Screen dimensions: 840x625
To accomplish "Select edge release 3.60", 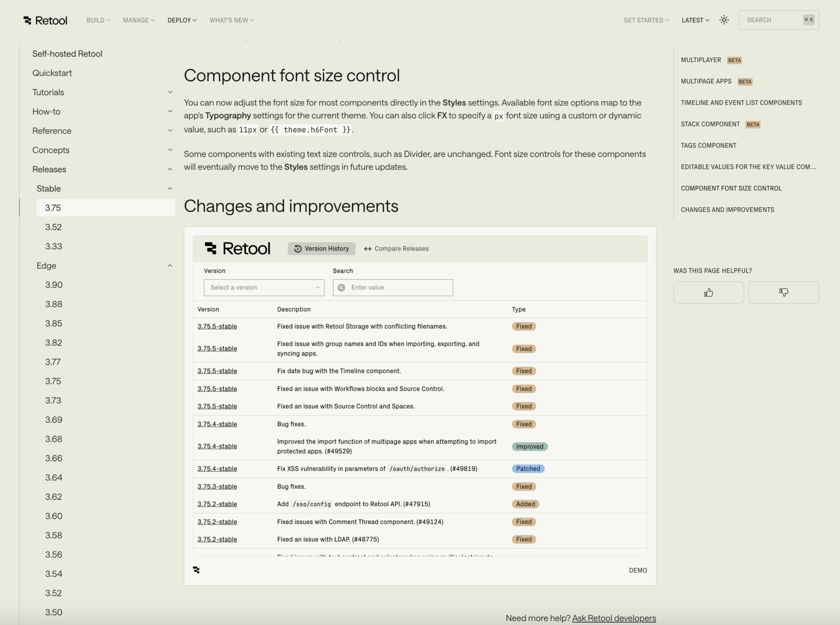I will point(54,516).
